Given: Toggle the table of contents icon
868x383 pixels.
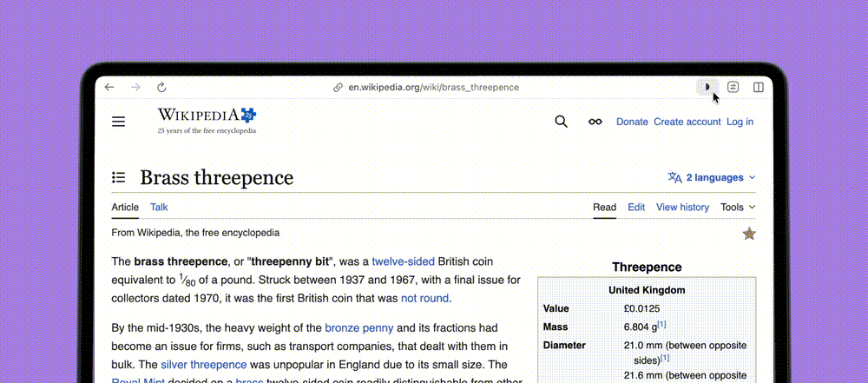Looking at the screenshot, I should click(119, 178).
